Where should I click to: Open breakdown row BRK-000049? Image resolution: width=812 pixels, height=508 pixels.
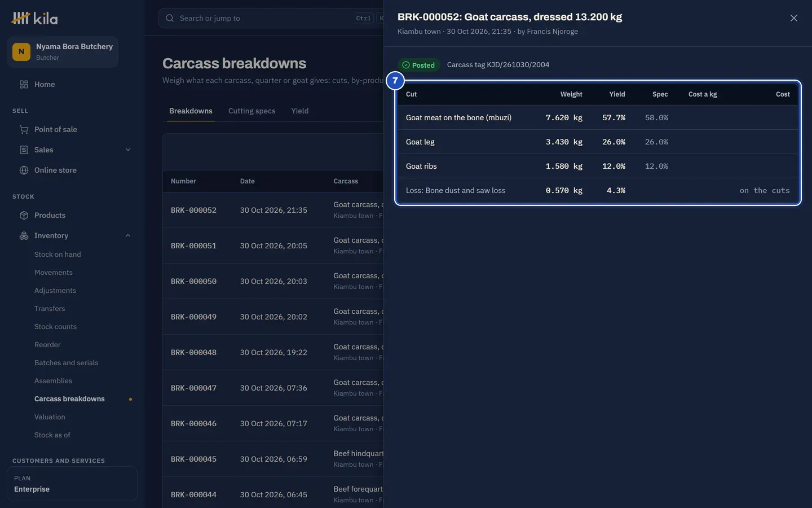(x=273, y=317)
